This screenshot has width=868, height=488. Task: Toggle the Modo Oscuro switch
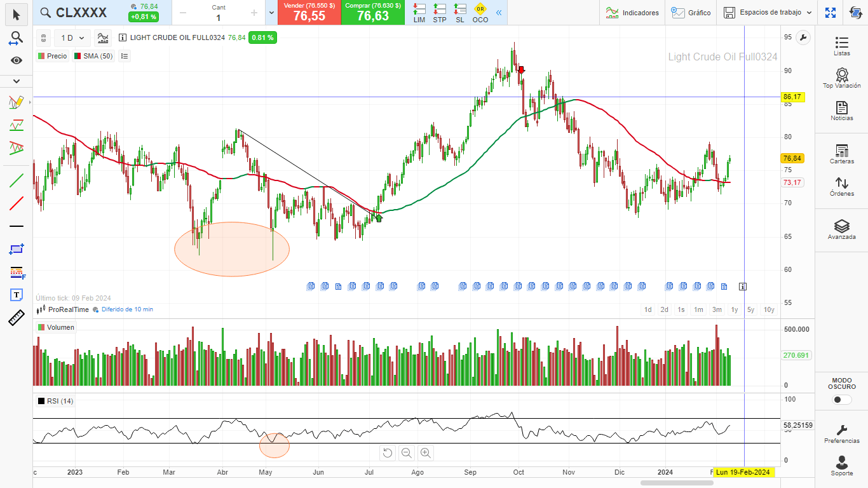(842, 400)
